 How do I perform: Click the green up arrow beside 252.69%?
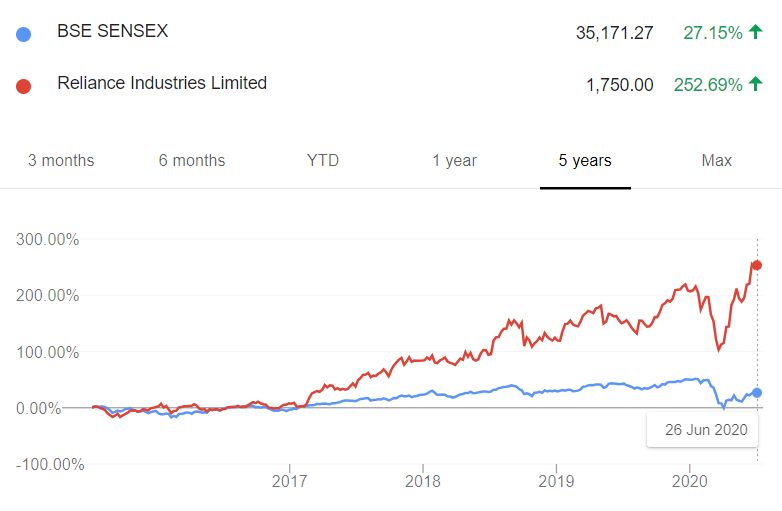756,84
